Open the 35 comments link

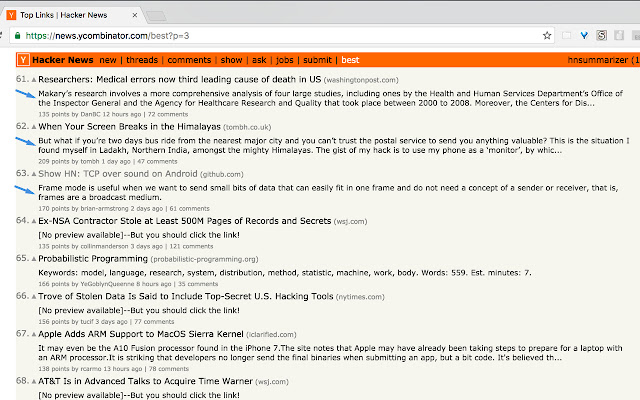198,284
